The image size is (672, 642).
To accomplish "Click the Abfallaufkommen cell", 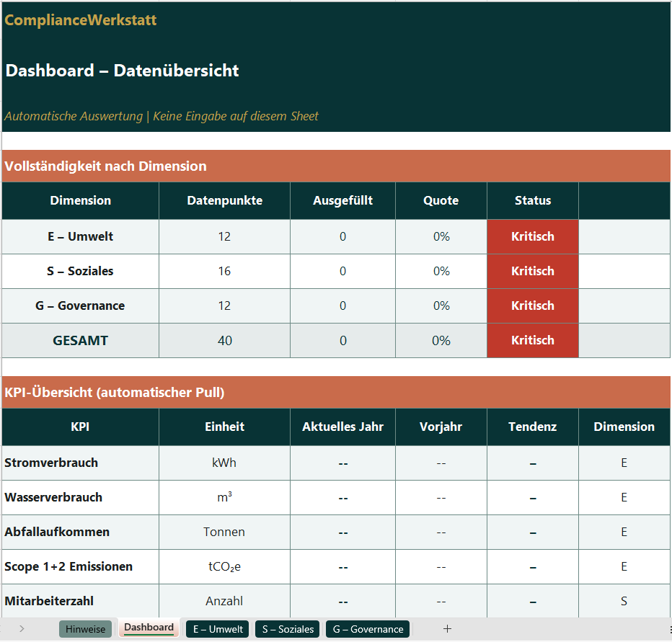I will (80, 532).
